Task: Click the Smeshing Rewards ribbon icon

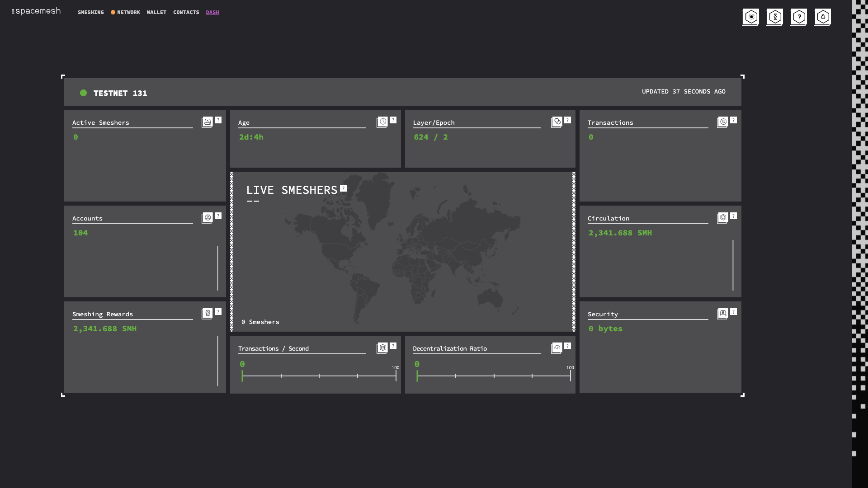Action: 207,314
